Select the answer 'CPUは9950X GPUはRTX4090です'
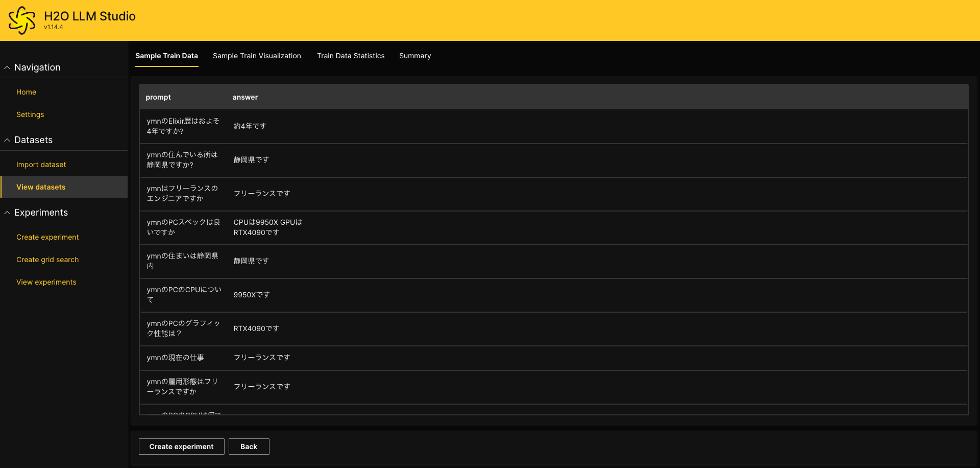980x468 pixels. (267, 227)
